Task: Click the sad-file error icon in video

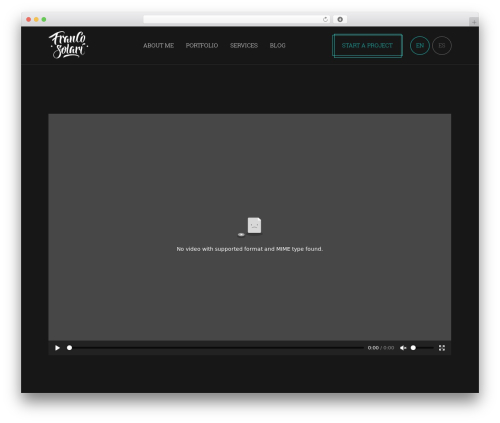Action: tap(251, 227)
